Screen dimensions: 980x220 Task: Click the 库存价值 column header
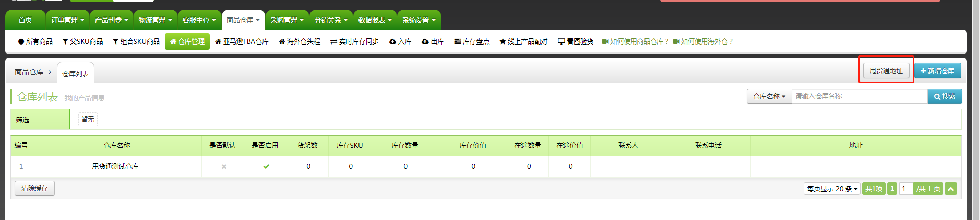(x=473, y=146)
